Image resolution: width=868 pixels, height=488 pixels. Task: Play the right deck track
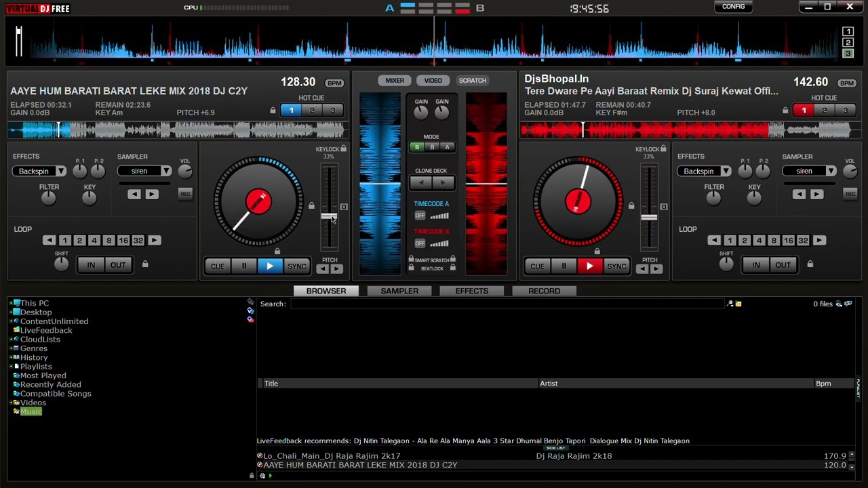(x=590, y=266)
